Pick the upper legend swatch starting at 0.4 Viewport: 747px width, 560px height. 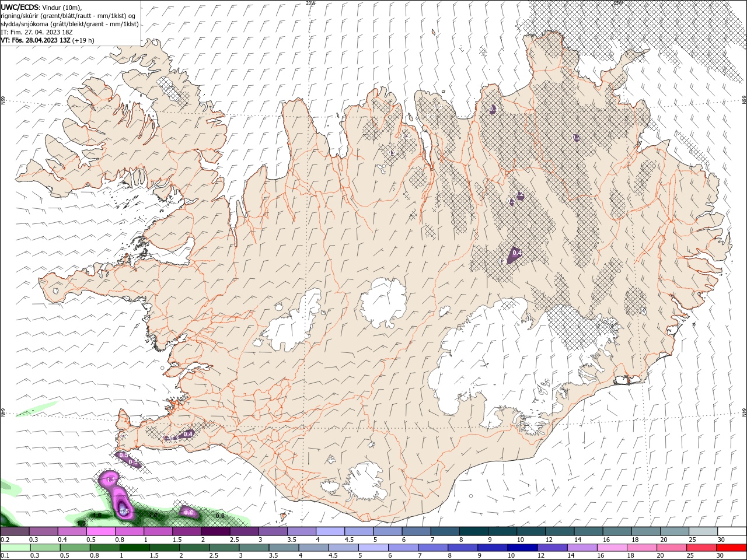pos(72,532)
